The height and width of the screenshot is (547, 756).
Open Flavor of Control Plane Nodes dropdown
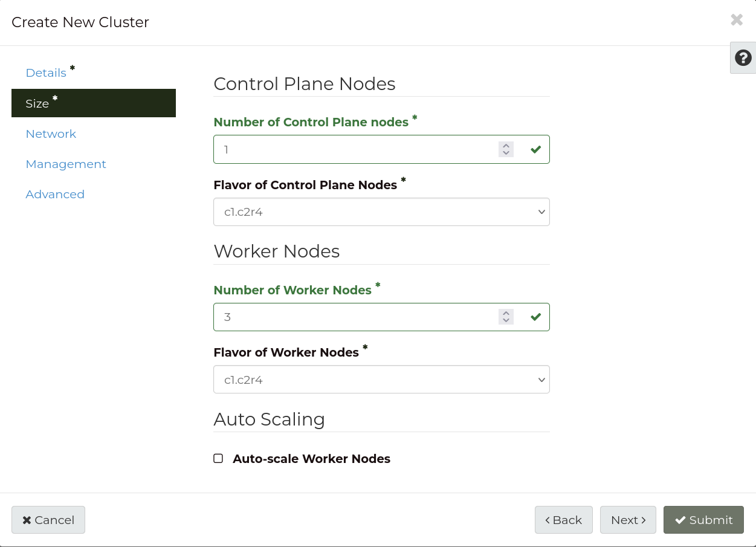(381, 212)
